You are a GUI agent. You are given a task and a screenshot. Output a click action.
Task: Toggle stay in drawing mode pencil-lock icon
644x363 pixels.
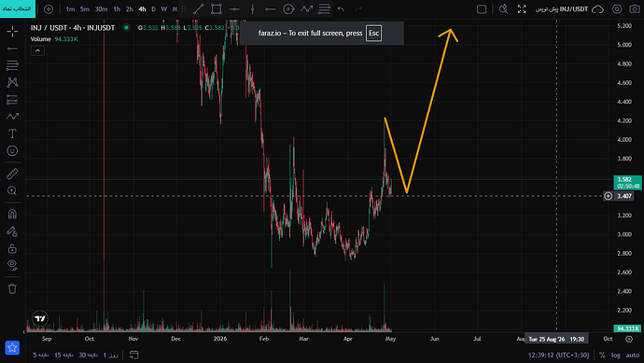pyautogui.click(x=12, y=231)
